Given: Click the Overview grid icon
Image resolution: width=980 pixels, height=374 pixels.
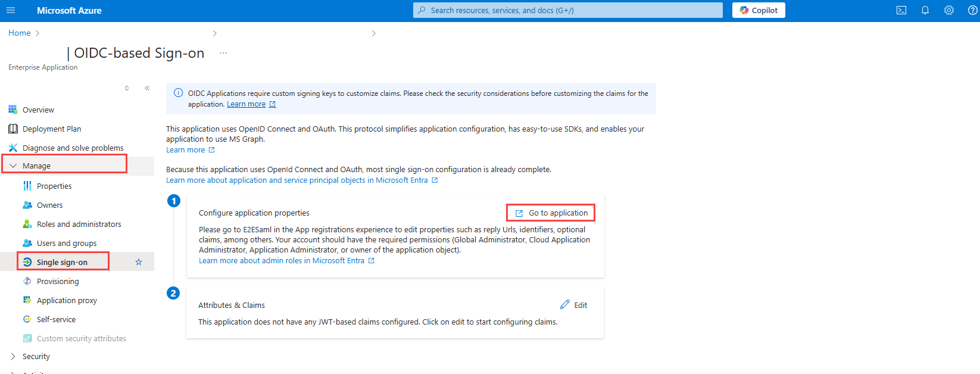Looking at the screenshot, I should pyautogui.click(x=13, y=110).
